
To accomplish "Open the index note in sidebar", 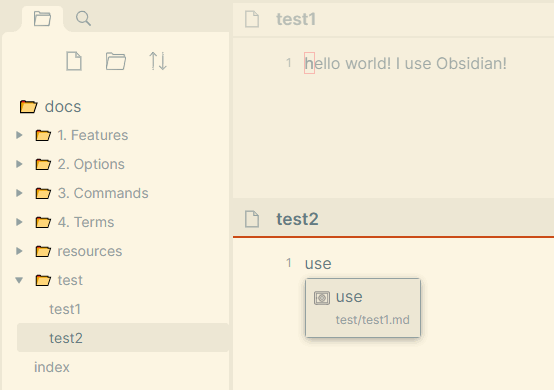I will (52, 367).
